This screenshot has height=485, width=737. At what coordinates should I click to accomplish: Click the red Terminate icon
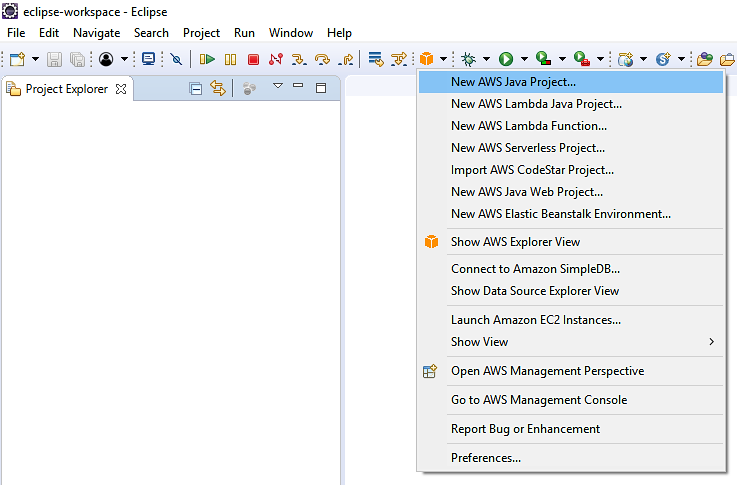[253, 59]
